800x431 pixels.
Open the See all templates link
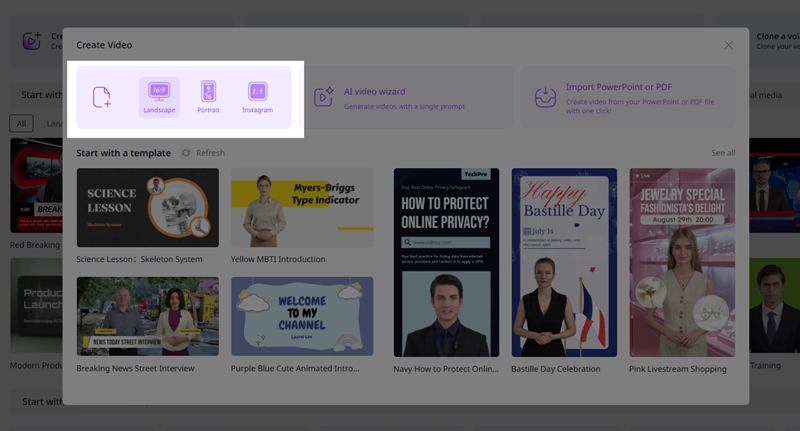[x=723, y=153]
